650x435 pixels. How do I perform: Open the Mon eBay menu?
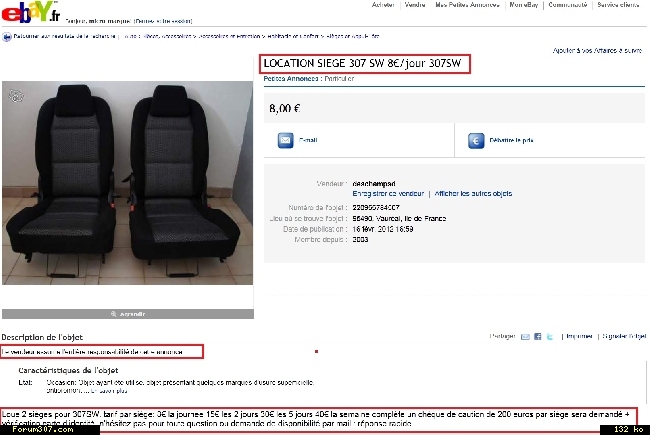coord(524,5)
